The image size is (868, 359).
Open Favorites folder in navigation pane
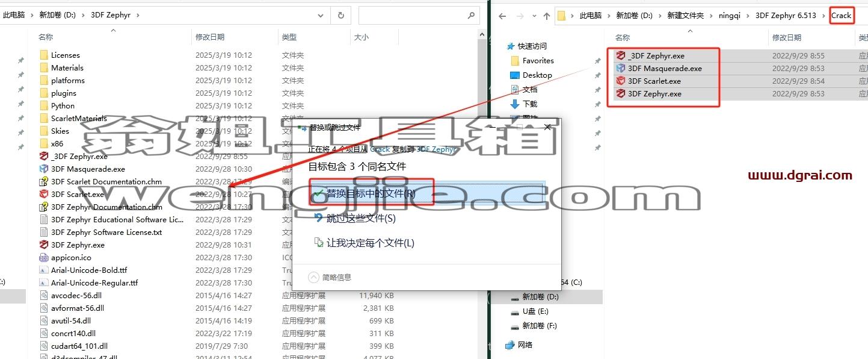coord(538,60)
